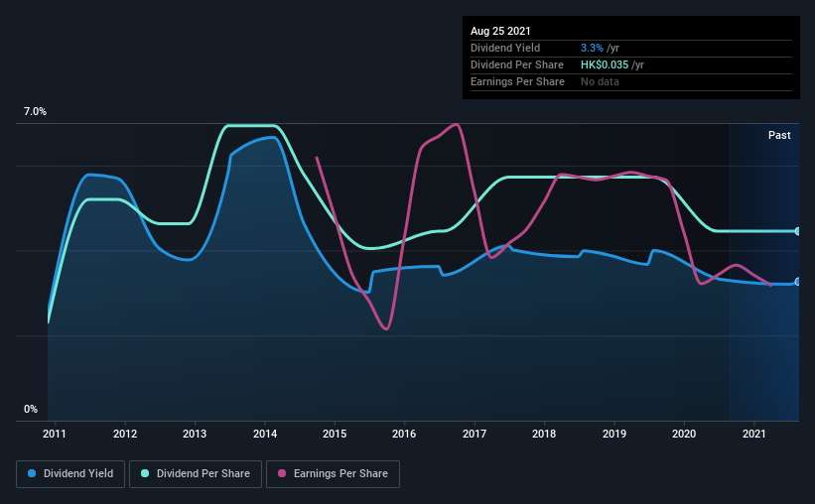This screenshot has width=815, height=504.
Task: Toggle the Dividend Yield legend button
Action: tap(70, 474)
